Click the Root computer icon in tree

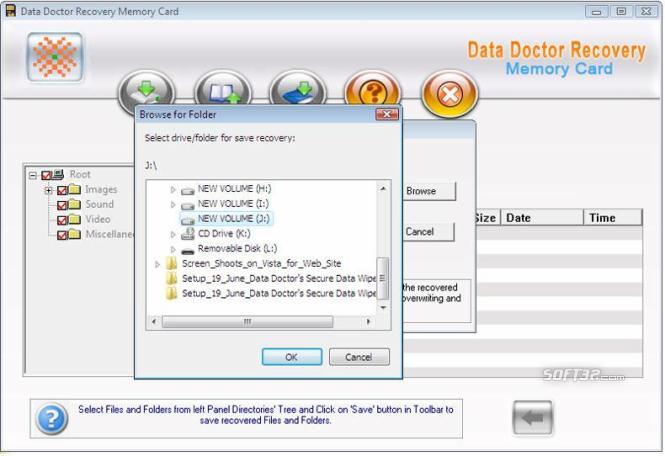coord(59,174)
